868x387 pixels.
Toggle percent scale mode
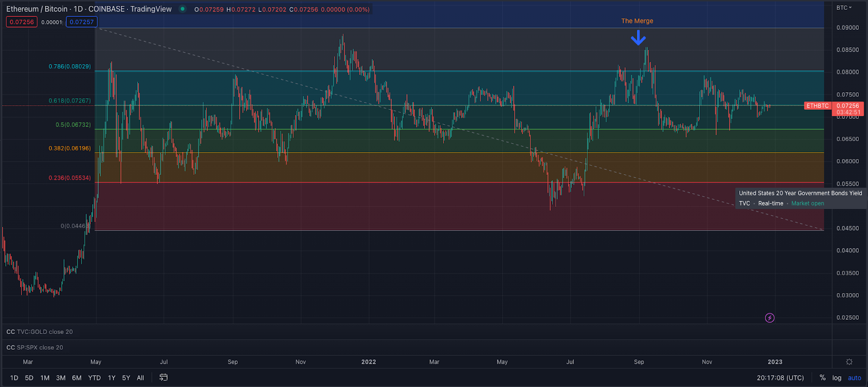pyautogui.click(x=822, y=378)
